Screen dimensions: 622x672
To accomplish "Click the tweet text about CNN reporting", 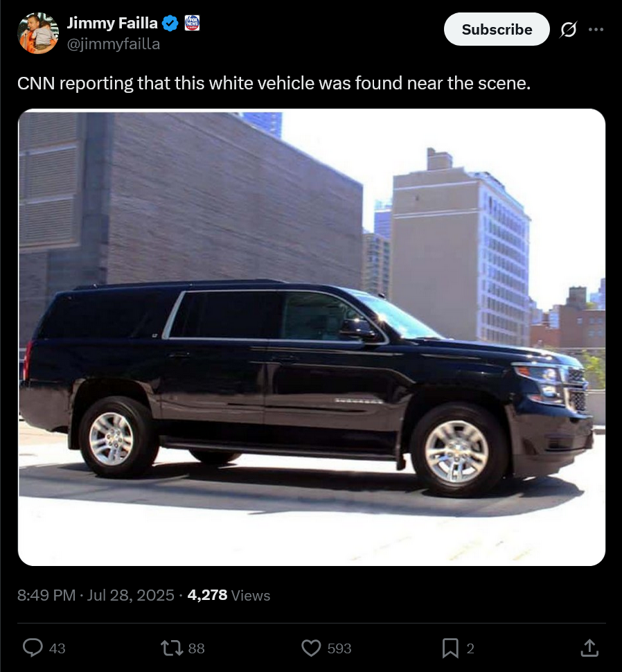I will (x=274, y=83).
